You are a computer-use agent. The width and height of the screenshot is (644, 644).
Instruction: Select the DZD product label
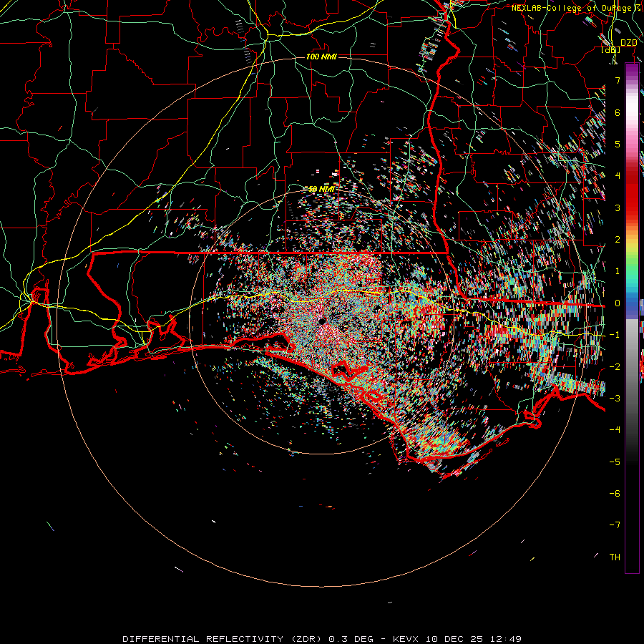(628, 43)
